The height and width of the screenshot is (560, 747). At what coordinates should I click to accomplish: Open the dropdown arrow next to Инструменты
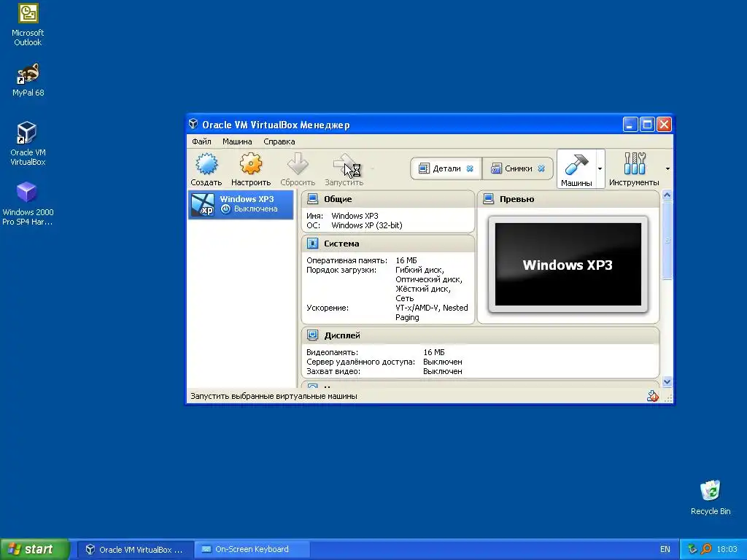667,168
